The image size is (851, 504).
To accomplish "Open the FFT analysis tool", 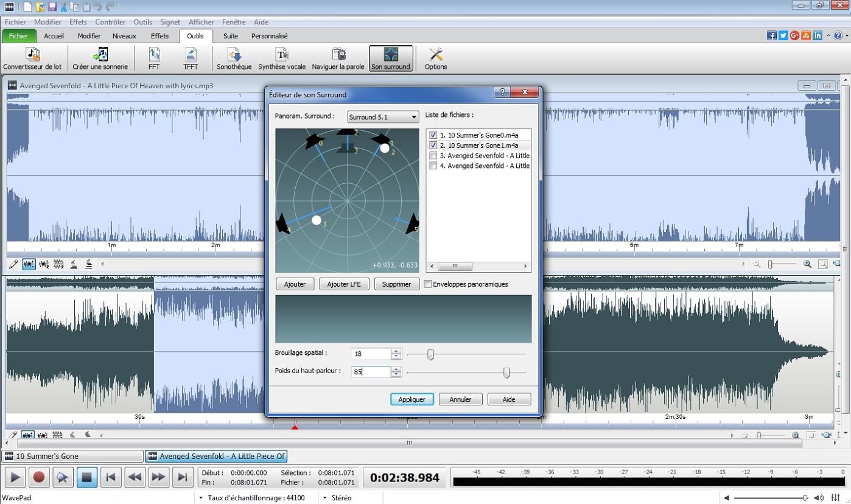I will pyautogui.click(x=154, y=59).
